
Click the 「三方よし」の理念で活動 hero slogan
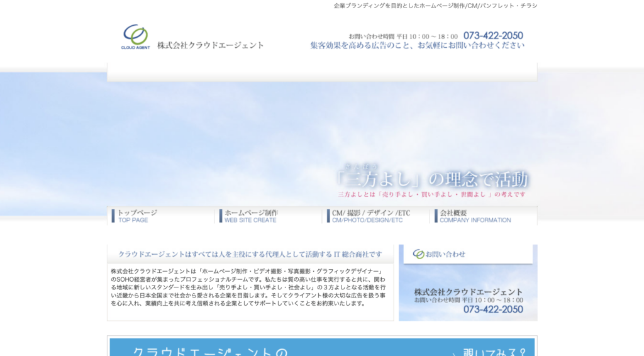point(432,179)
